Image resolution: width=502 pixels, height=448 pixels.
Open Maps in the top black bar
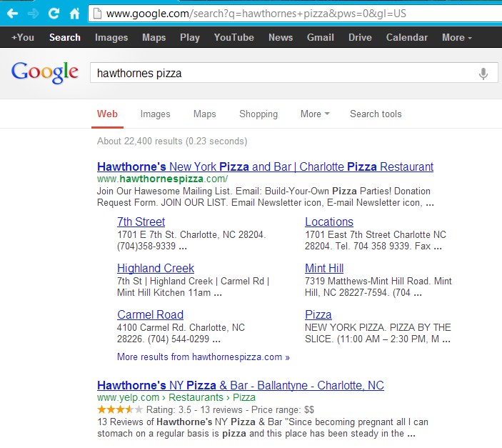154,37
